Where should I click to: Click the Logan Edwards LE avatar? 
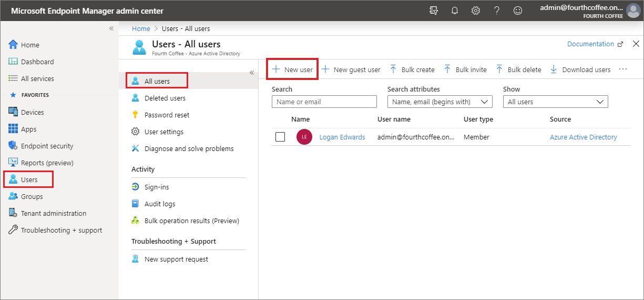[304, 137]
